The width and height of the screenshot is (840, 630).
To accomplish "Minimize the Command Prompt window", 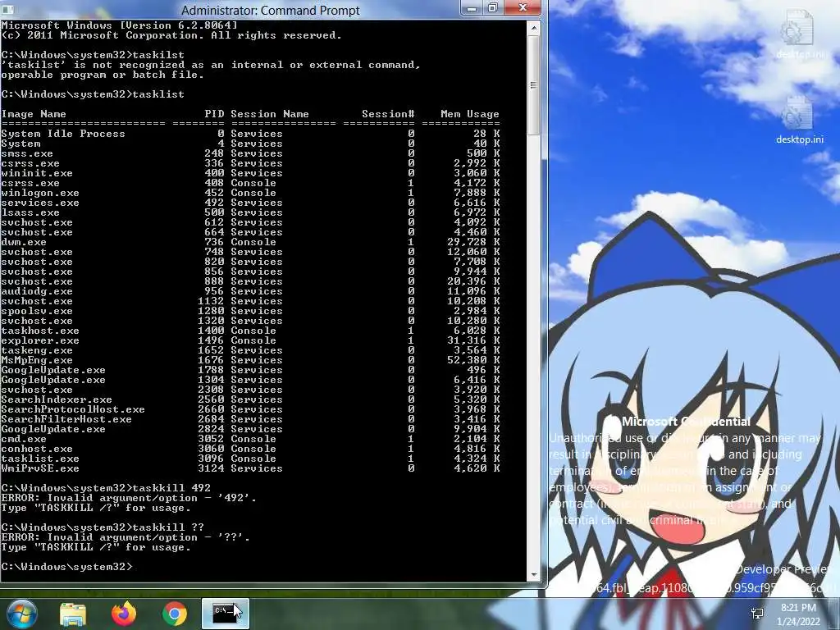I will tap(472, 8).
